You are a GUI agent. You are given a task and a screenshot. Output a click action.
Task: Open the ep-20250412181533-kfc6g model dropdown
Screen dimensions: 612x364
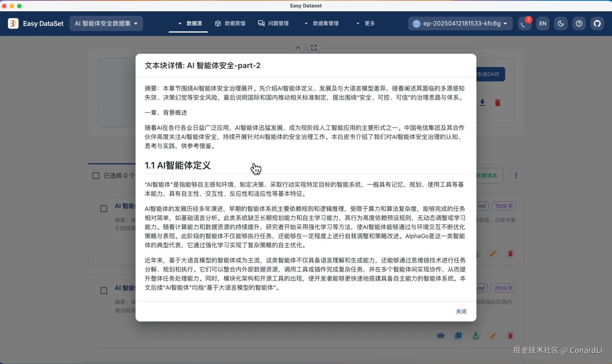tap(460, 23)
